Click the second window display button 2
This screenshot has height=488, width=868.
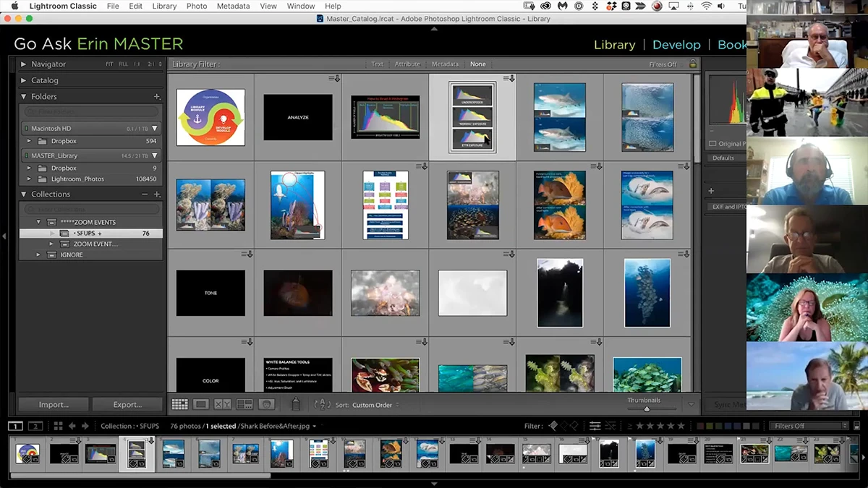pyautogui.click(x=35, y=426)
